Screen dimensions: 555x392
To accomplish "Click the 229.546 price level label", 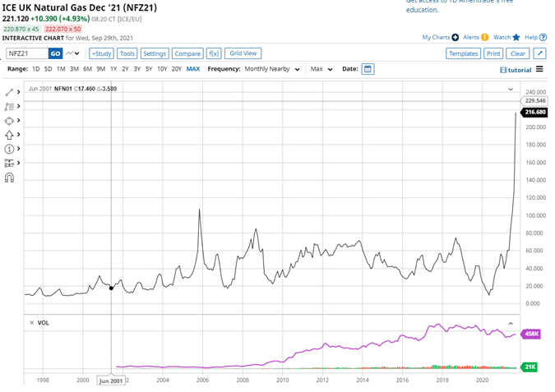I will 534,101.
